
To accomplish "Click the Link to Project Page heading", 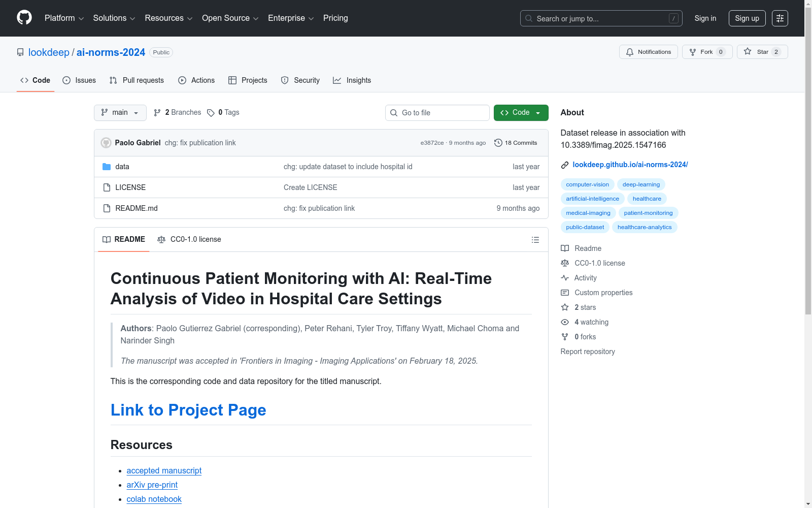I will [x=188, y=410].
